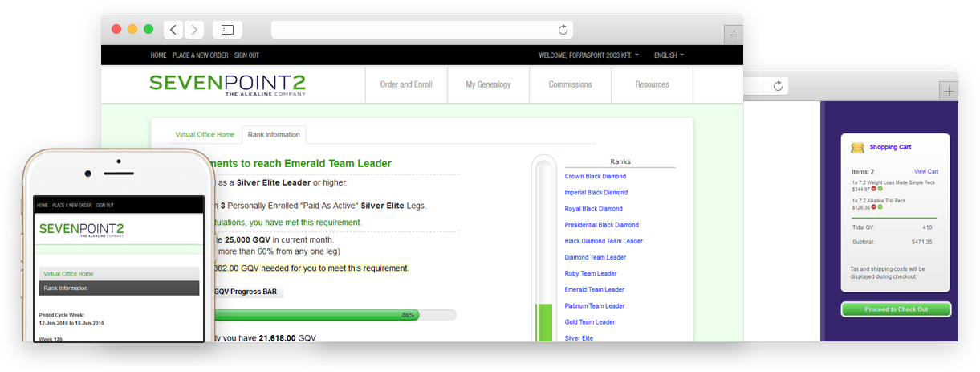
Task: Remove one Weight Loss Made Simple Pack
Action: pos(874,189)
